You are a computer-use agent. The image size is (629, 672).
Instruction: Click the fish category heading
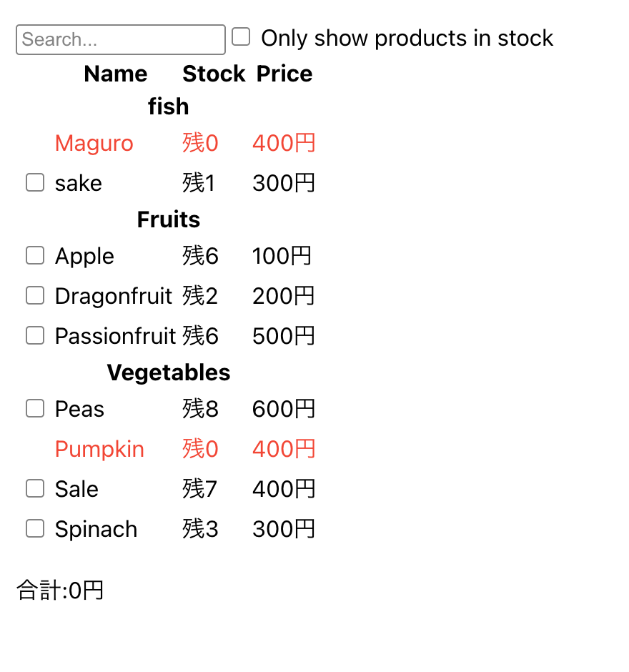point(169,107)
